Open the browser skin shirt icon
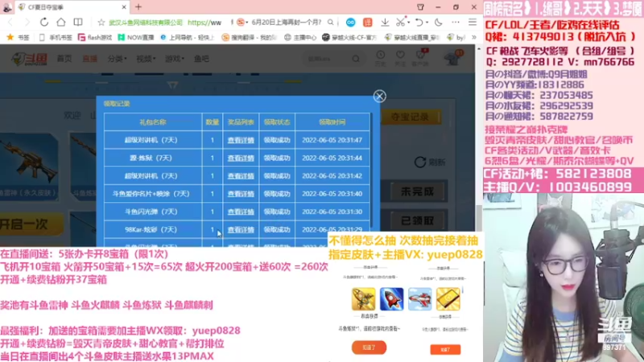644x362 pixels. pos(420,7)
